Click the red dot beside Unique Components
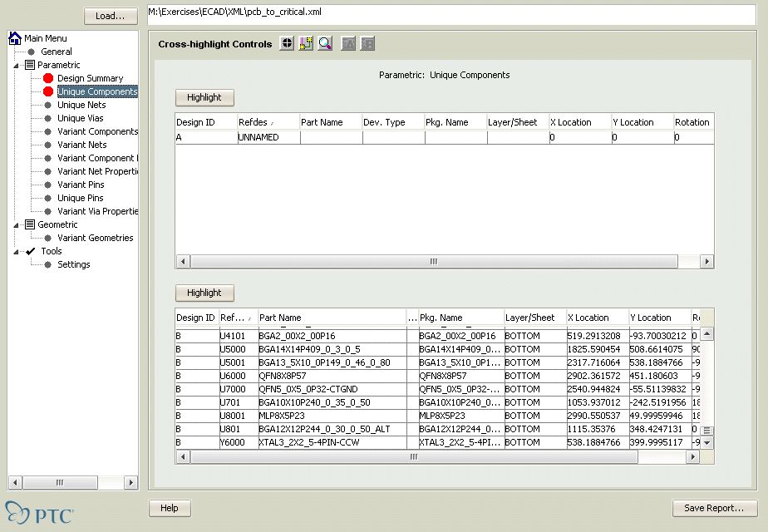The height and width of the screenshot is (532, 768). point(48,91)
